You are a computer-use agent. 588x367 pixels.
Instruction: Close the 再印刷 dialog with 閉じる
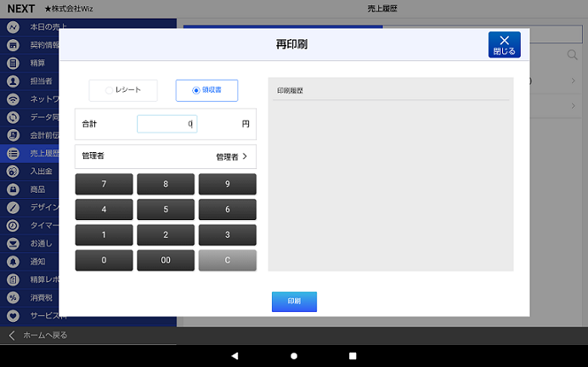504,45
